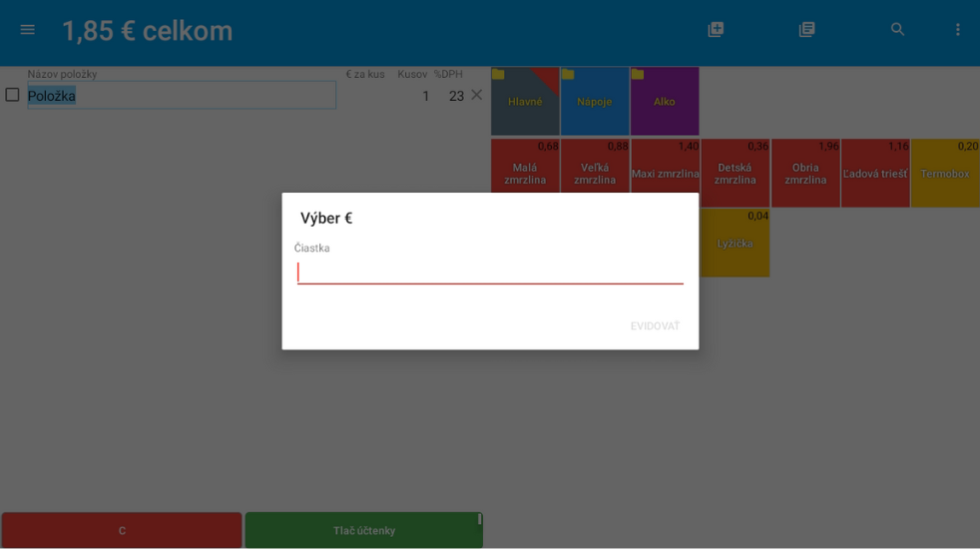Open the receipts list icon
Screen dimensions: 980x549
point(806,30)
